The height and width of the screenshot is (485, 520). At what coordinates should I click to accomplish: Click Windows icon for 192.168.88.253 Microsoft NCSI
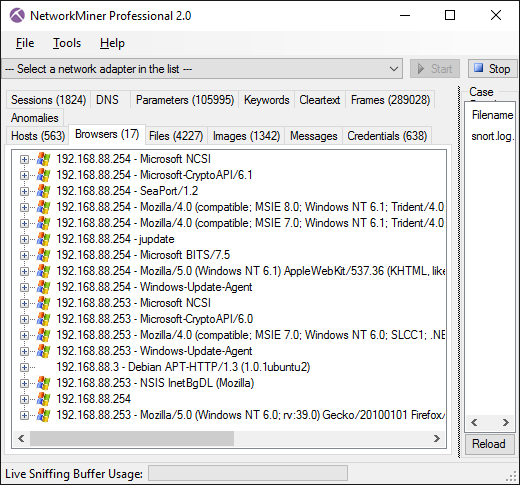[43, 303]
